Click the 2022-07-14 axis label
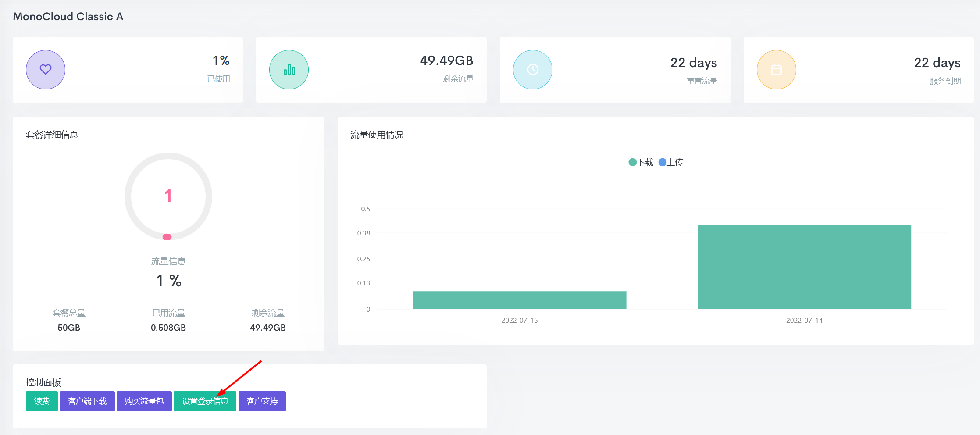Image resolution: width=980 pixels, height=435 pixels. pyautogui.click(x=804, y=321)
